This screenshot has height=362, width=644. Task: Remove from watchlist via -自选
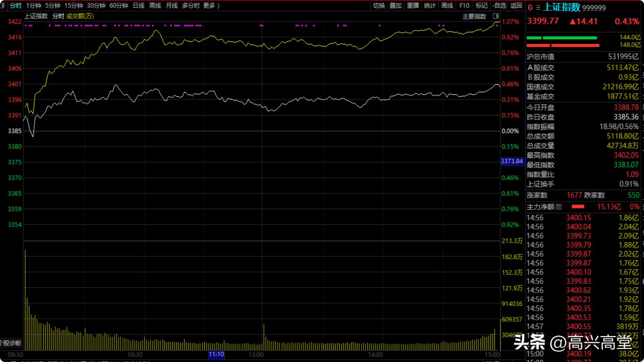pyautogui.click(x=500, y=6)
